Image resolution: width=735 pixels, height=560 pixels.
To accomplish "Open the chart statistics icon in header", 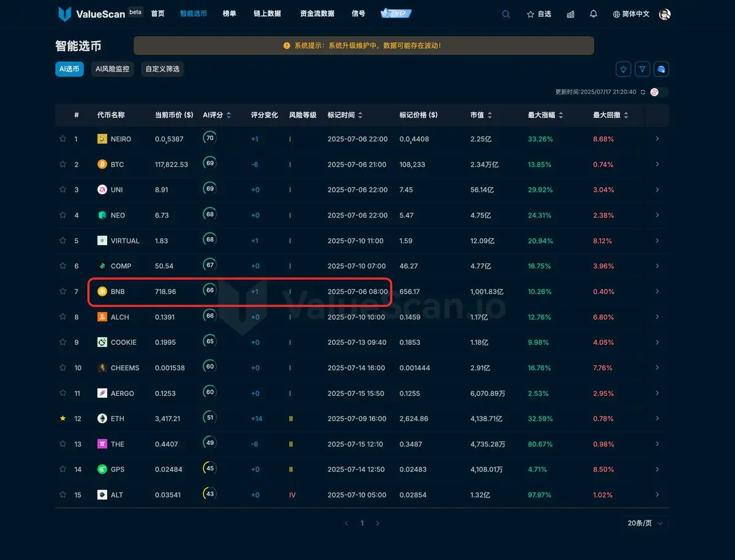I will pyautogui.click(x=571, y=14).
